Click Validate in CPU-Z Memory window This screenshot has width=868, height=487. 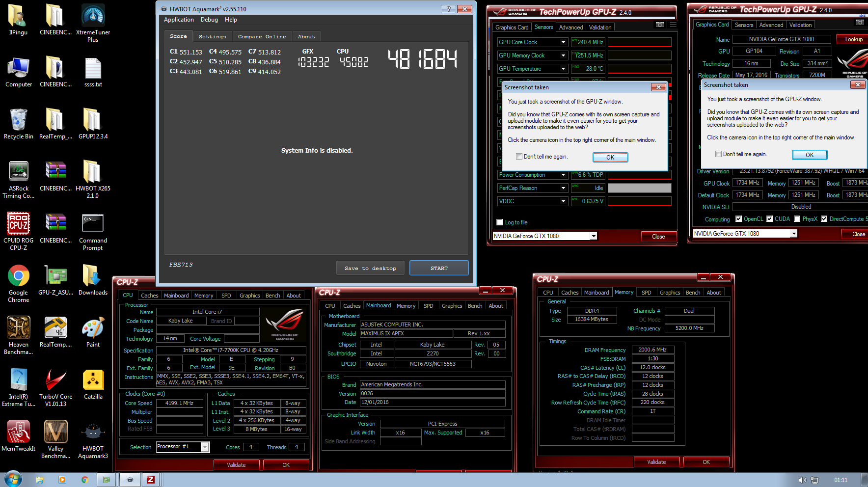[656, 462]
